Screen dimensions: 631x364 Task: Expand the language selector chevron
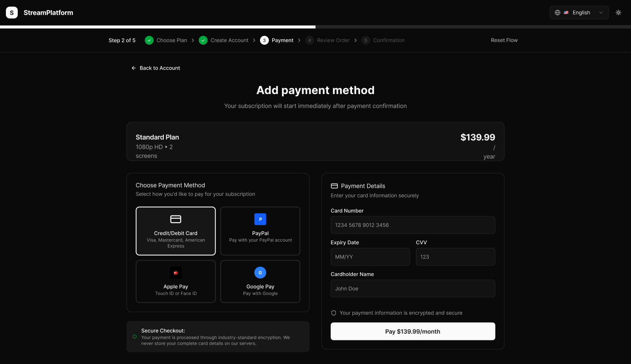[601, 12]
